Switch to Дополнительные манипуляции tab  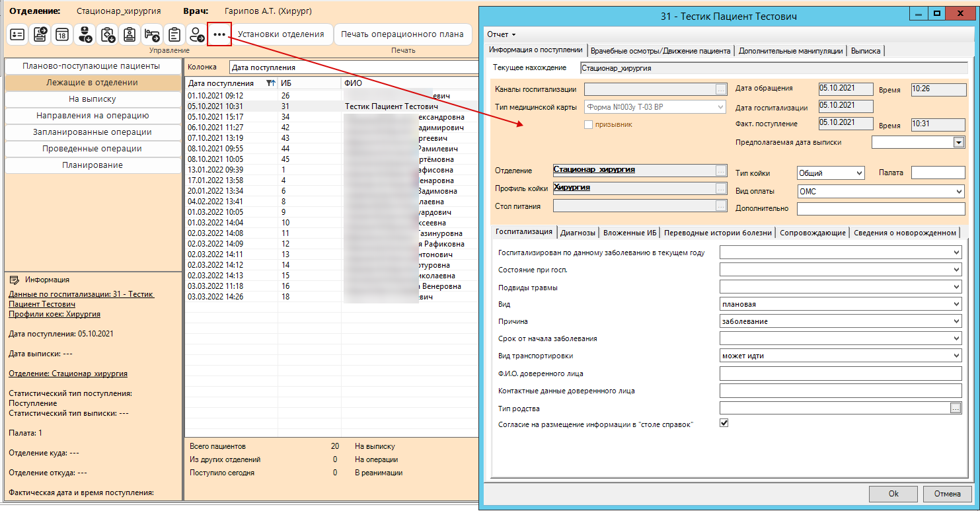[x=790, y=51]
